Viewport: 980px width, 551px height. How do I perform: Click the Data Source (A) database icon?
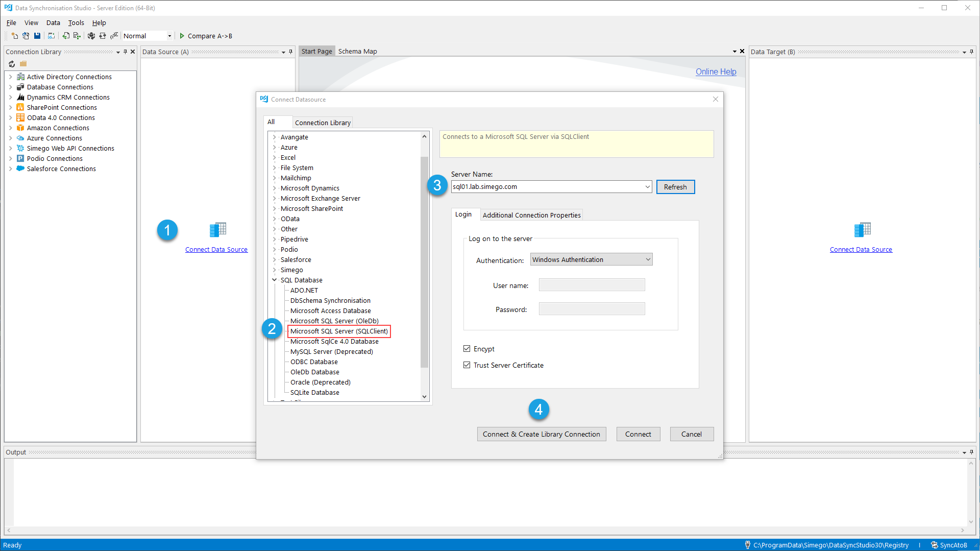(218, 229)
